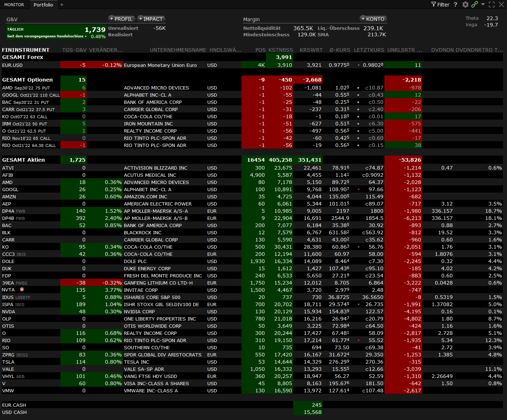Click the green chain link grouping icon
Image resolution: width=507 pixels, height=420 pixels.
click(x=475, y=4)
